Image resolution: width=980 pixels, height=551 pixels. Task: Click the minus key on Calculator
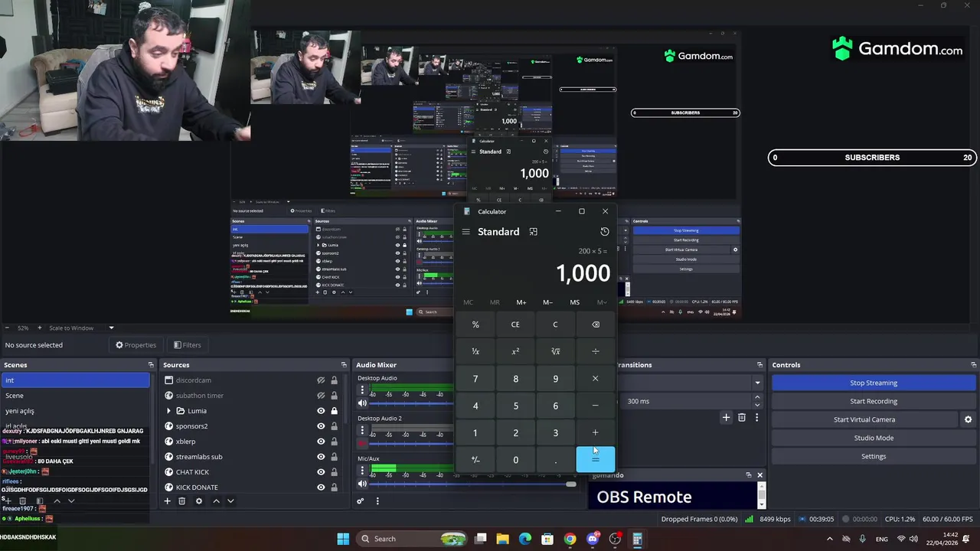coord(595,406)
